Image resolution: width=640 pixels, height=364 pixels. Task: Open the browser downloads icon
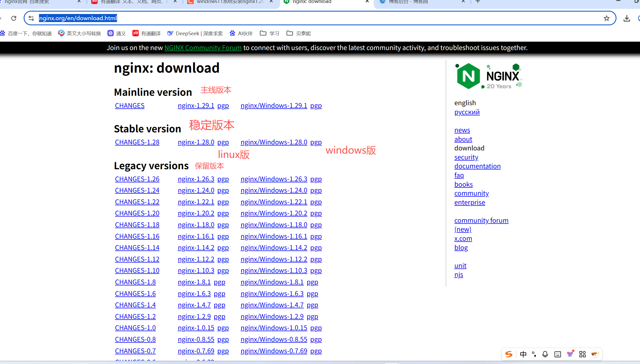coord(627,18)
